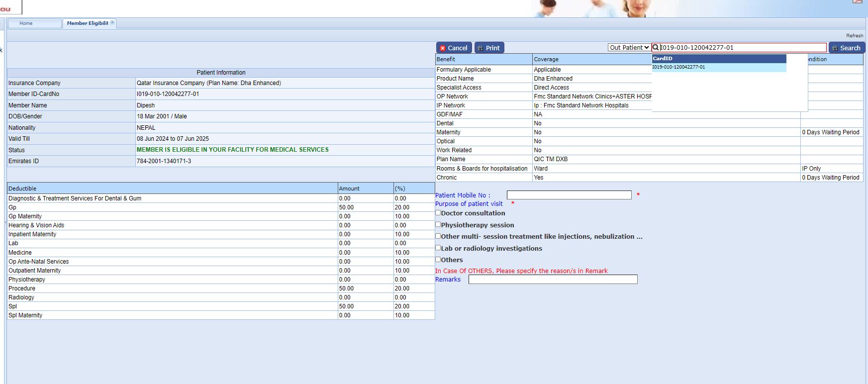
Task: Check Other multi-session treatment option
Action: click(x=438, y=236)
